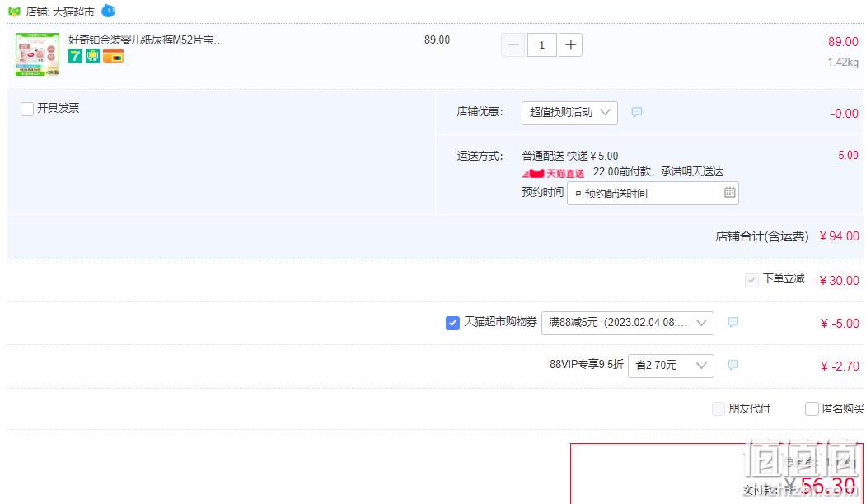The image size is (866, 504).
Task: Click the Tmall supermarket store logo icon
Action: coord(14,11)
